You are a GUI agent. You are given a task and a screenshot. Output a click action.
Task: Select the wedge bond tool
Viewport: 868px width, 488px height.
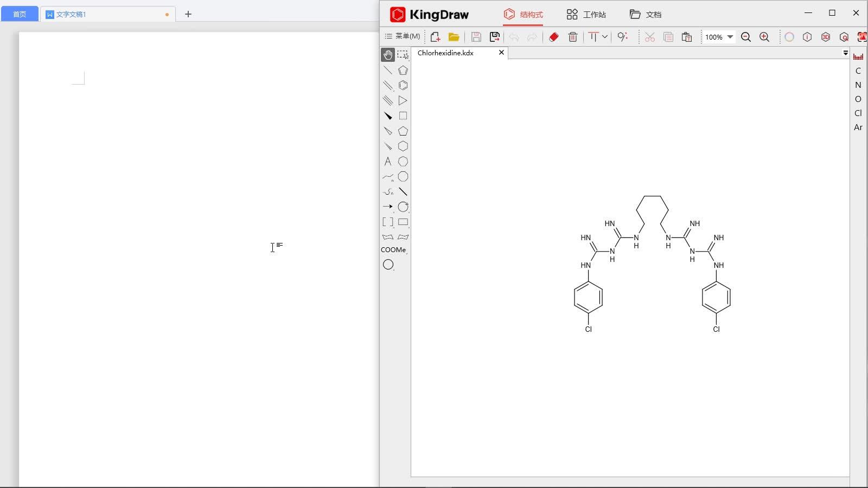tap(387, 115)
